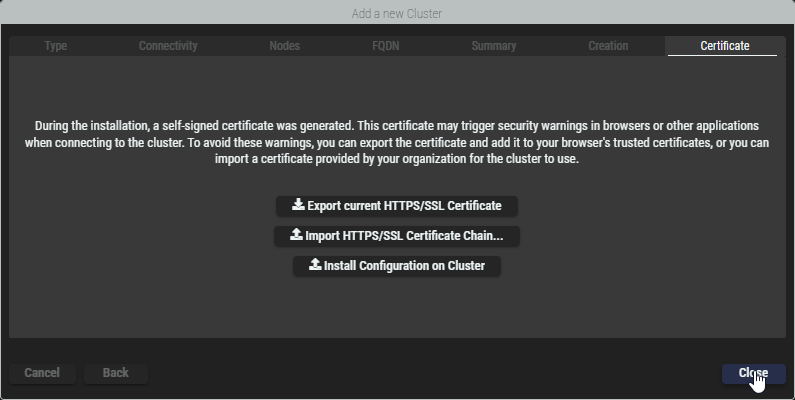Choose Install Configuration on Cluster
Image resolution: width=795 pixels, height=400 pixels.
tap(397, 266)
